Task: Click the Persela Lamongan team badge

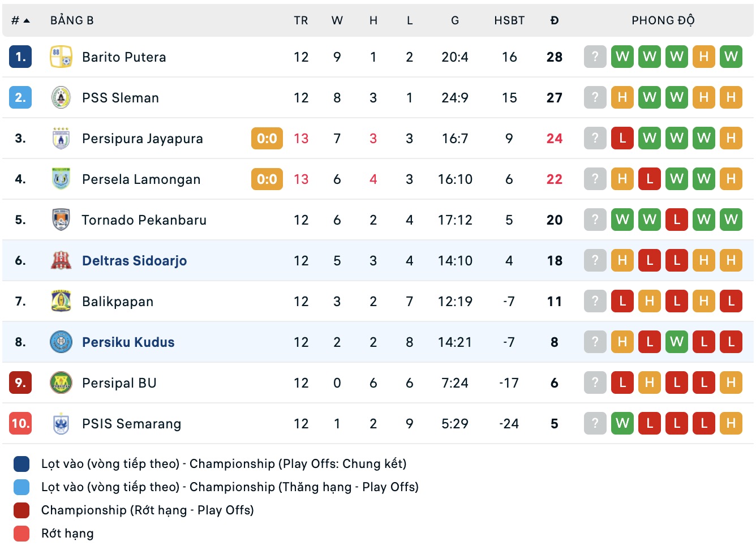Action: point(61,179)
